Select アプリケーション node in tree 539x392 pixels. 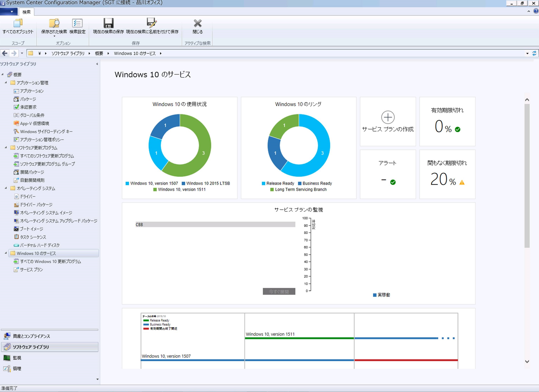point(29,91)
